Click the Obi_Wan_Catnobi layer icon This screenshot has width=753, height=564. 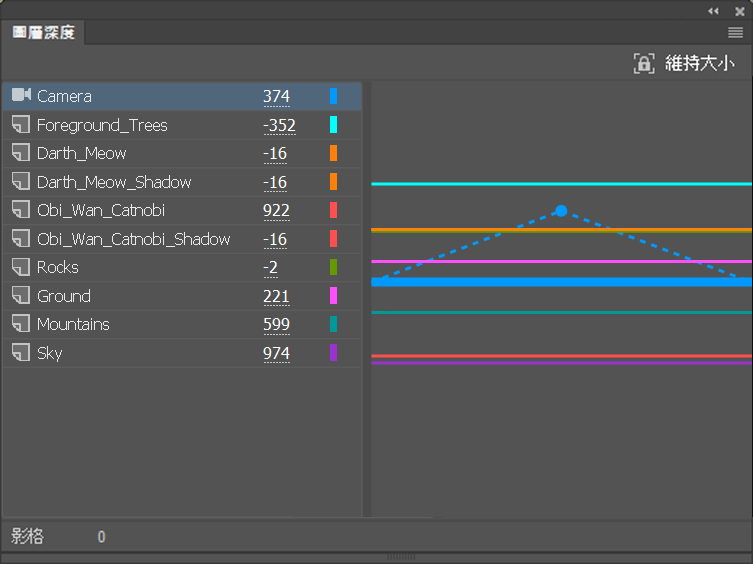click(x=21, y=210)
